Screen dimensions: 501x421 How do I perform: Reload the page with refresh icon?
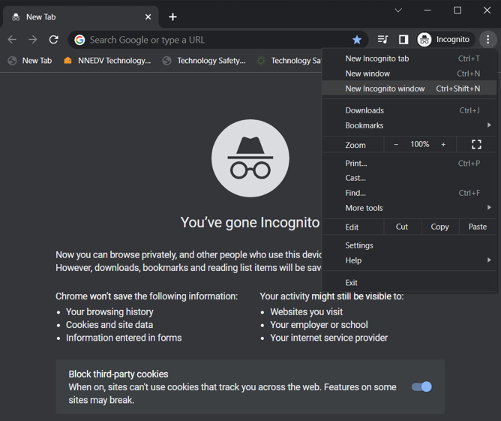pos(53,40)
